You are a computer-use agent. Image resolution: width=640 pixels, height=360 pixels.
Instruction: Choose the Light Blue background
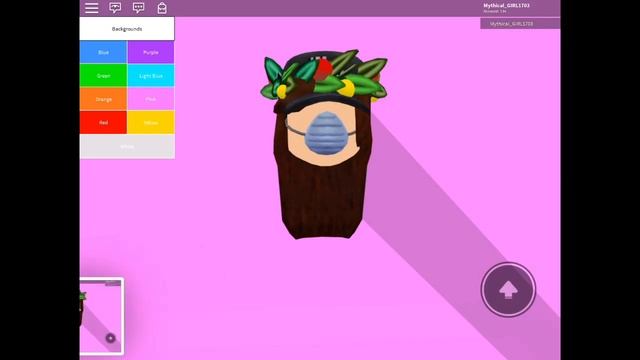(151, 76)
